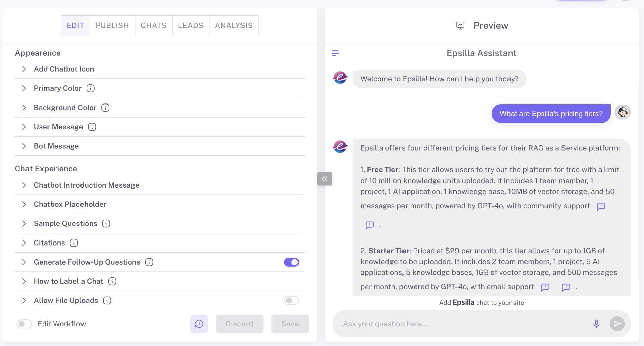Open the ANALYSIS tab
644x346 pixels.
[233, 25]
